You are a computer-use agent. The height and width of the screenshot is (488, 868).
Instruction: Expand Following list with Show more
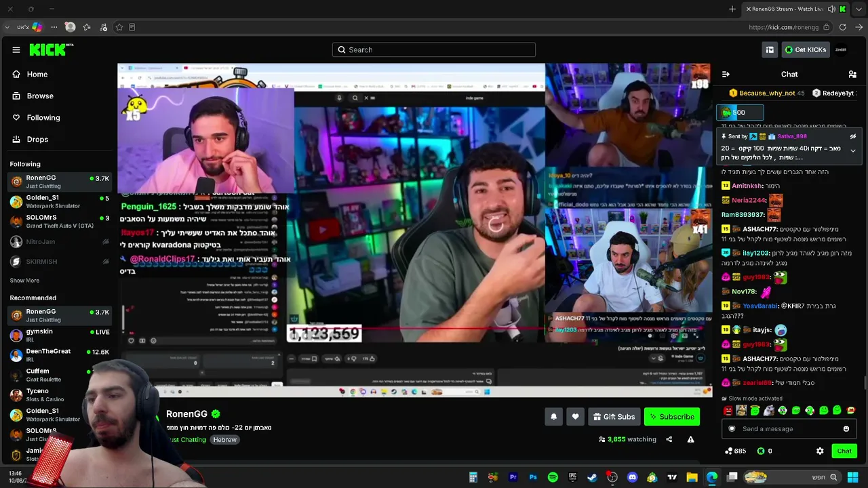(x=24, y=281)
